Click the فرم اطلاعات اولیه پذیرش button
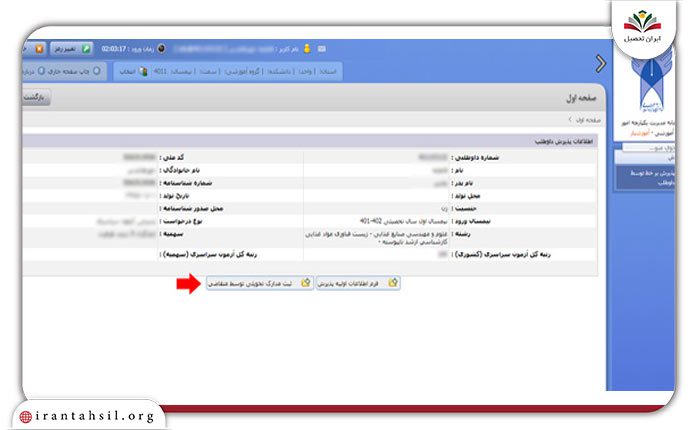The height and width of the screenshot is (430, 700). tap(358, 283)
